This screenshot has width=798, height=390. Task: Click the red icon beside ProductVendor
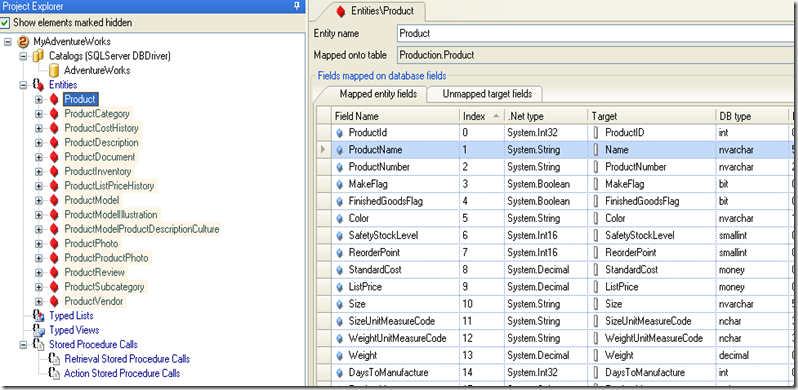click(x=54, y=301)
